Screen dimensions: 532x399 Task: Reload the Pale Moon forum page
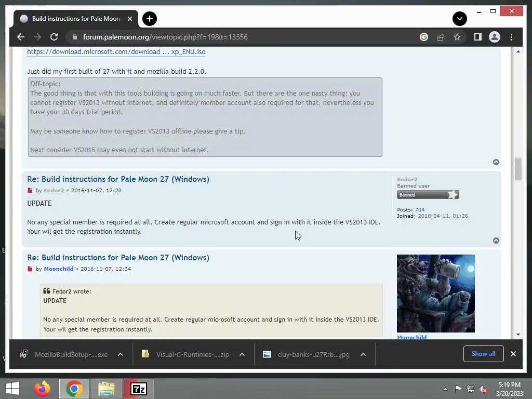coord(54,37)
